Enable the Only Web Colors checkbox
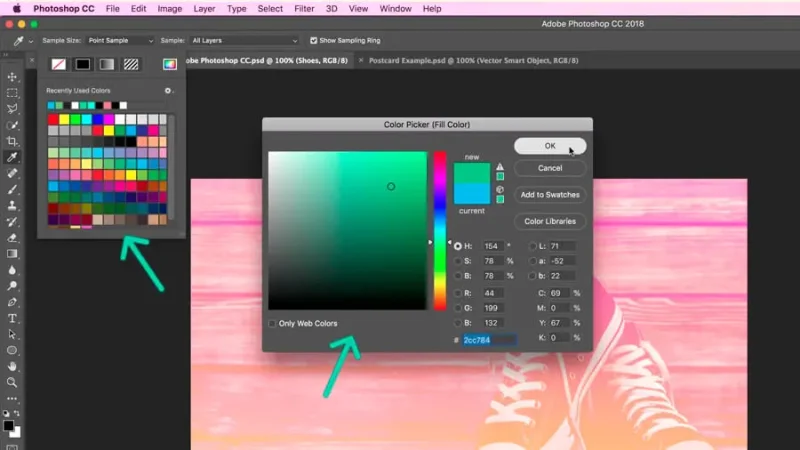This screenshot has height=450, width=800. tap(272, 323)
